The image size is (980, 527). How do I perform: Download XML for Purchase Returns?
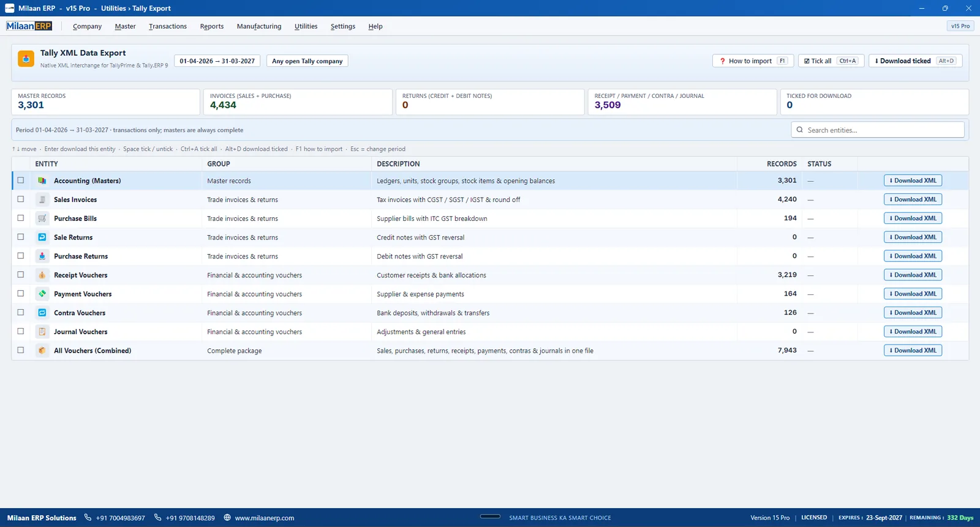click(x=913, y=256)
